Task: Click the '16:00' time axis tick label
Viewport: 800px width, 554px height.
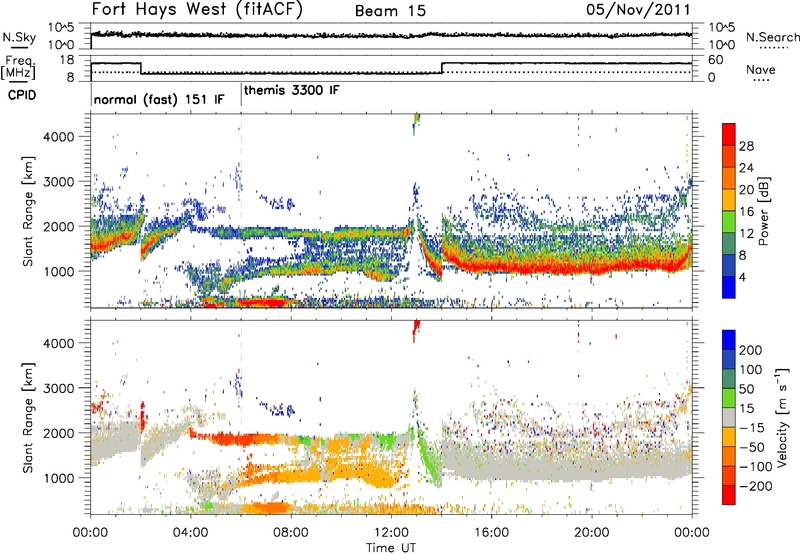Action: pos(491,532)
